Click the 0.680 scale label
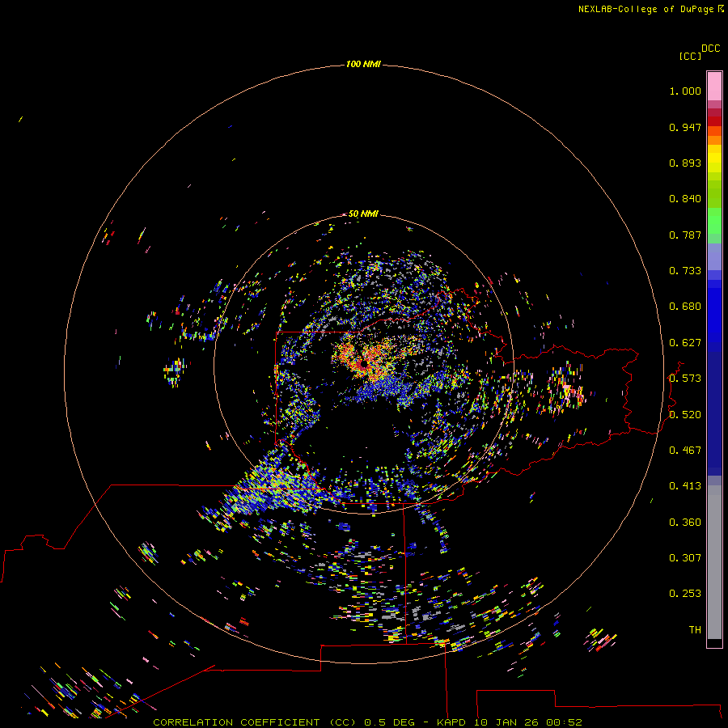The image size is (728, 728). [x=685, y=307]
